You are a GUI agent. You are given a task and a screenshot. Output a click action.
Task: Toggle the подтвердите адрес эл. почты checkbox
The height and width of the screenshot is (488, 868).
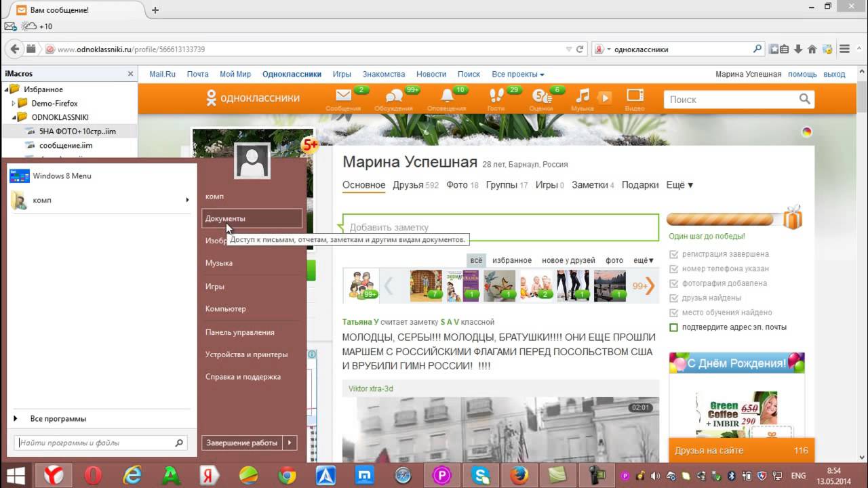673,327
